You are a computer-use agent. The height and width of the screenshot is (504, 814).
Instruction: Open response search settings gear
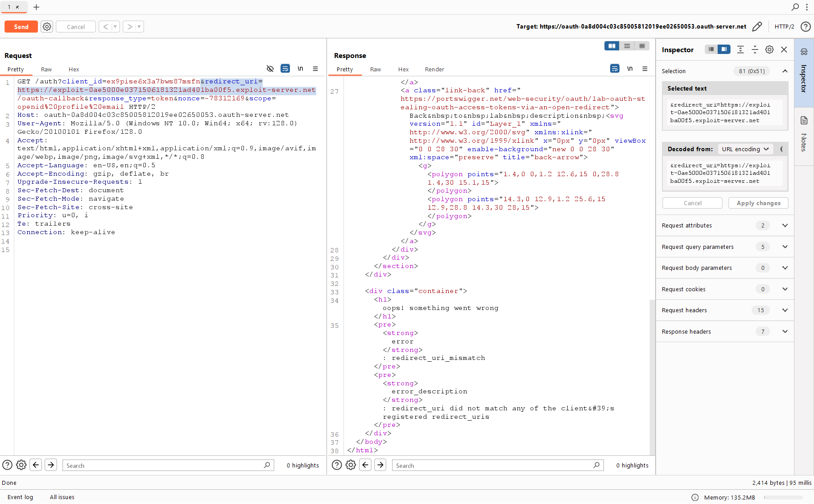click(351, 465)
